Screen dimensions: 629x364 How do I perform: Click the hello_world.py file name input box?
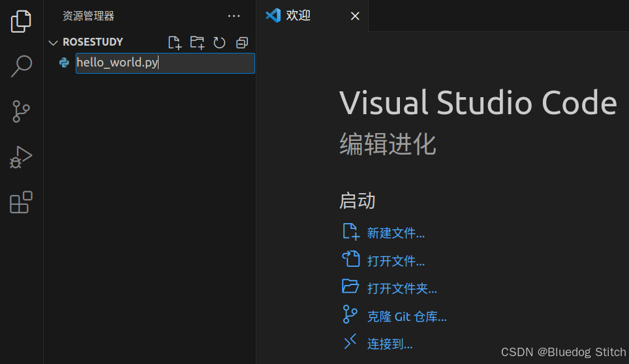click(x=165, y=63)
